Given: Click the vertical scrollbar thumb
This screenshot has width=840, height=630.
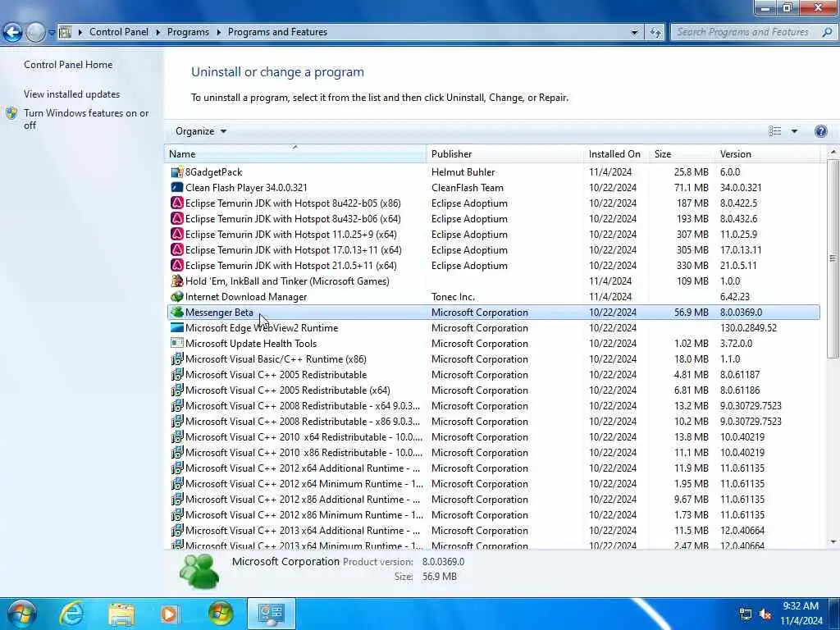Looking at the screenshot, I should tap(833, 258).
